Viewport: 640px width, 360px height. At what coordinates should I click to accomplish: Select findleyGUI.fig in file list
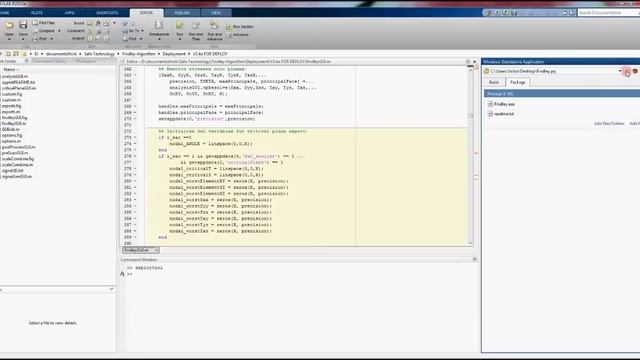pos(14,118)
